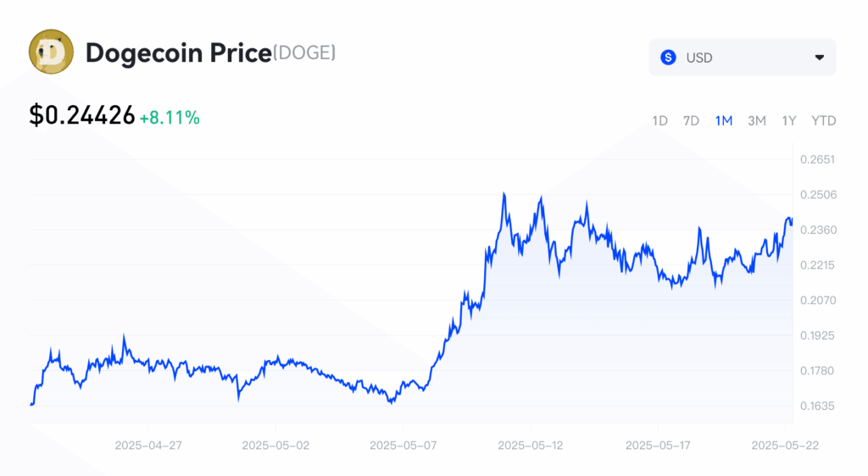Click the DOGE ticker label
Screen dimensions: 868x476
304,53
